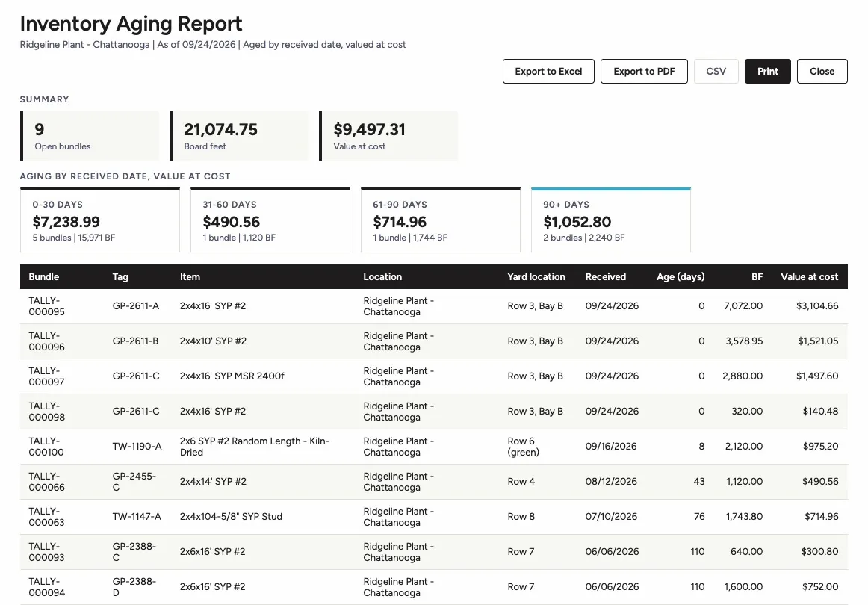Image resolution: width=868 pixels, height=605 pixels.
Task: Click board feet 3,578.95
Action: pos(744,341)
